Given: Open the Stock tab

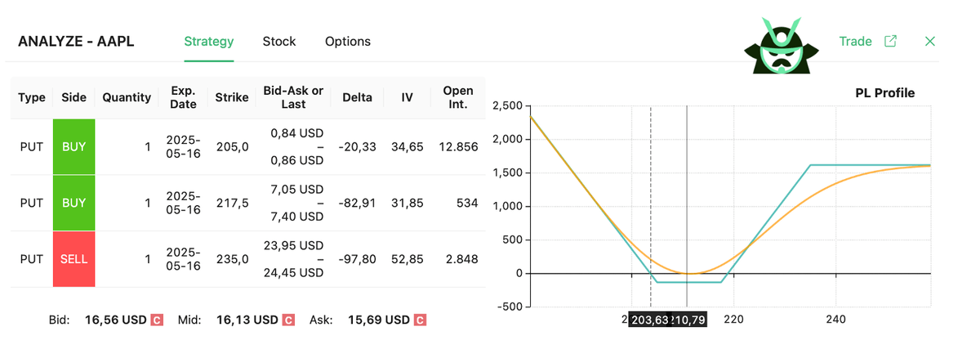Looking at the screenshot, I should click(x=279, y=42).
